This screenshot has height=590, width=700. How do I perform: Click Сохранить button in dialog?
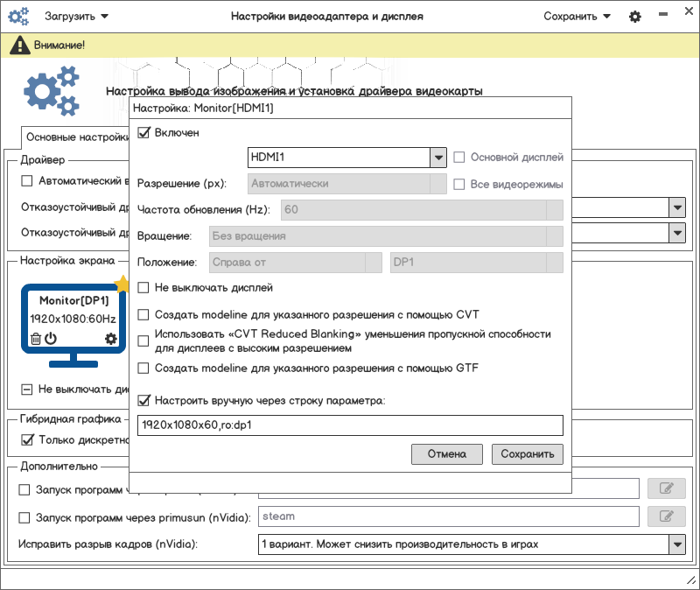pyautogui.click(x=528, y=454)
